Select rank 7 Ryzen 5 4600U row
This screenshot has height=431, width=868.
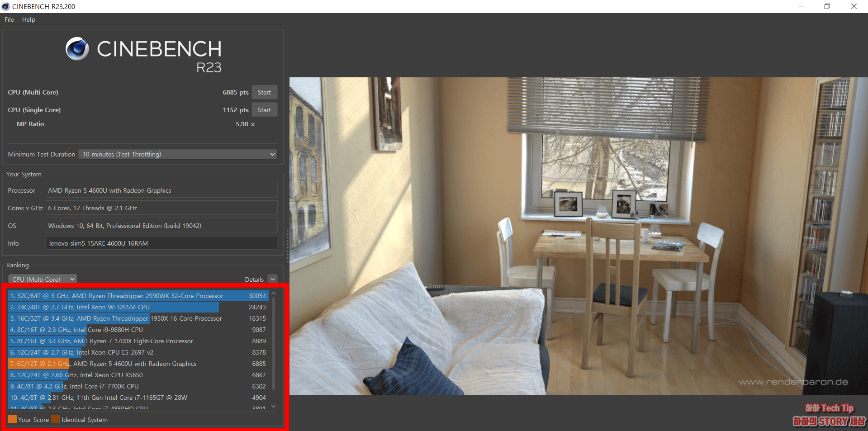[x=138, y=364]
